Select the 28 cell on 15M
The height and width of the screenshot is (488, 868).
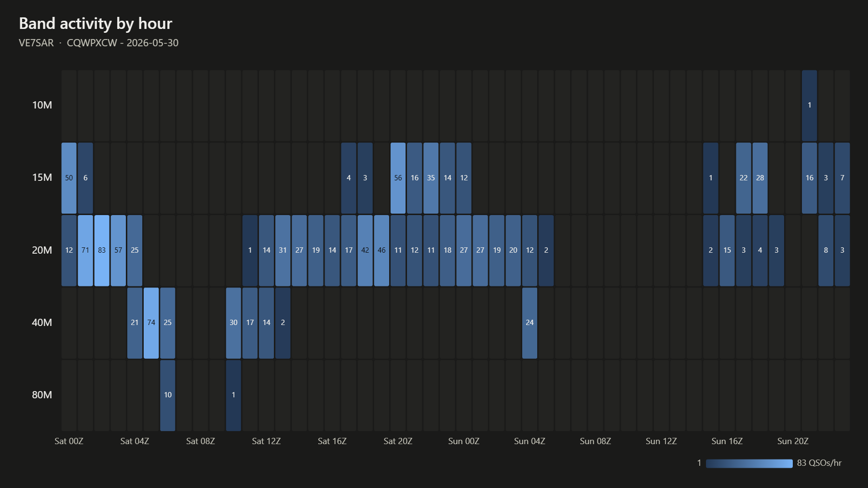[x=760, y=178]
